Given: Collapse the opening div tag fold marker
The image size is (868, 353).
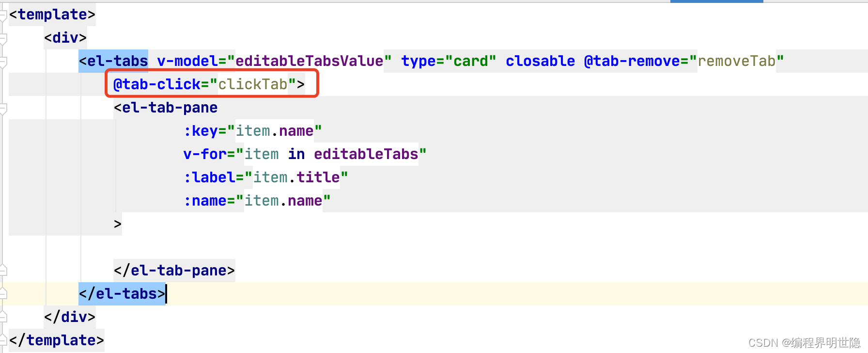Looking at the screenshot, I should [x=3, y=38].
